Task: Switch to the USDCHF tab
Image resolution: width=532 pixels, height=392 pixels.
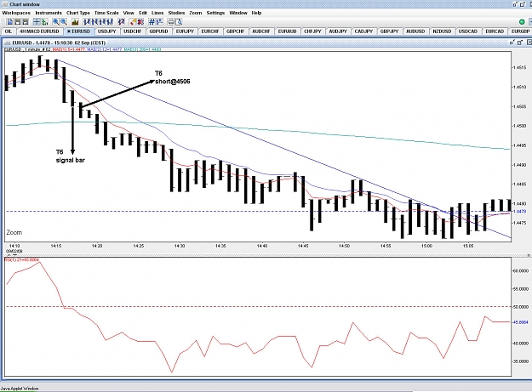Action: [133, 31]
